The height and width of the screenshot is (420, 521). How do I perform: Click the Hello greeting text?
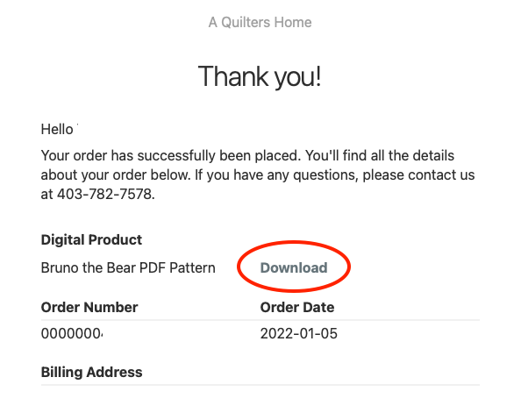click(57, 129)
